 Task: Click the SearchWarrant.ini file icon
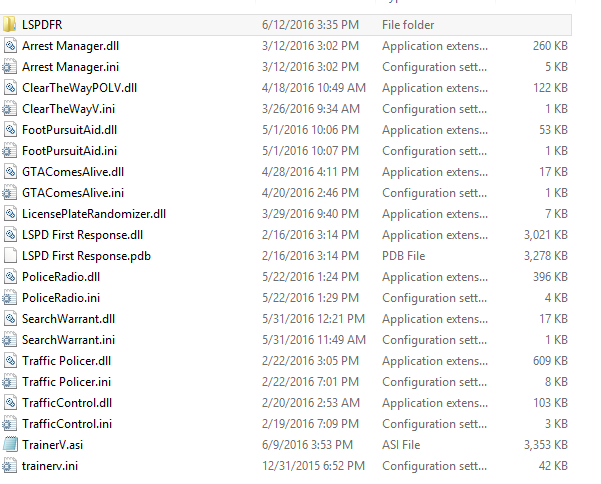tap(9, 340)
